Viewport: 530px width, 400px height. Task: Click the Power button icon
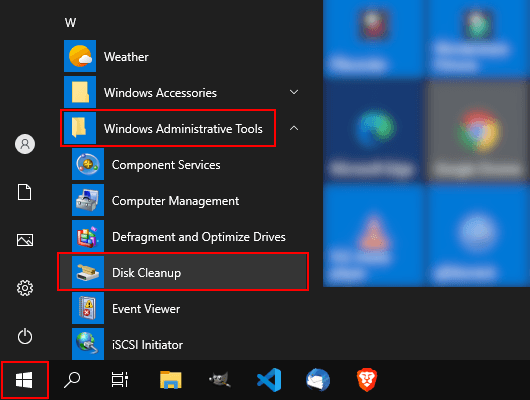click(25, 336)
